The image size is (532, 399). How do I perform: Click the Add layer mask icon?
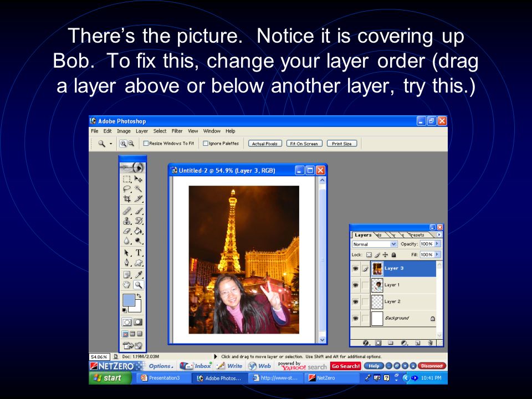click(x=378, y=342)
